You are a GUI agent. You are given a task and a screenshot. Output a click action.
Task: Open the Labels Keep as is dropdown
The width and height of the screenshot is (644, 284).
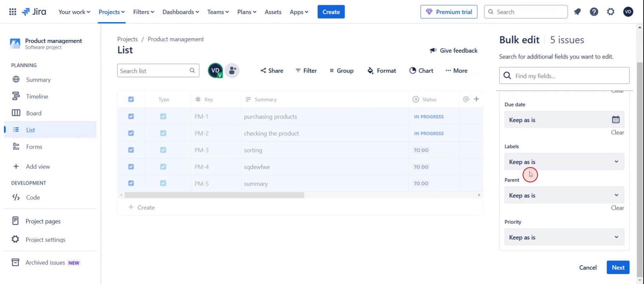click(563, 162)
